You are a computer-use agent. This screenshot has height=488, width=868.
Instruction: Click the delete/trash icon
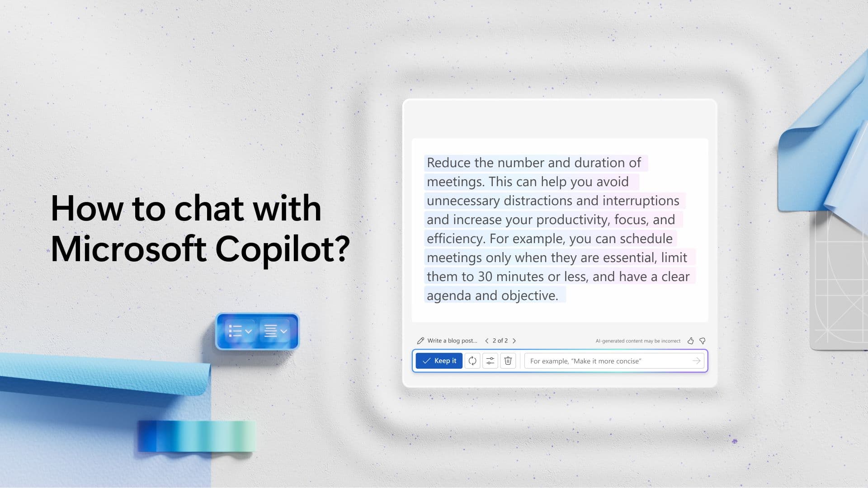(508, 361)
